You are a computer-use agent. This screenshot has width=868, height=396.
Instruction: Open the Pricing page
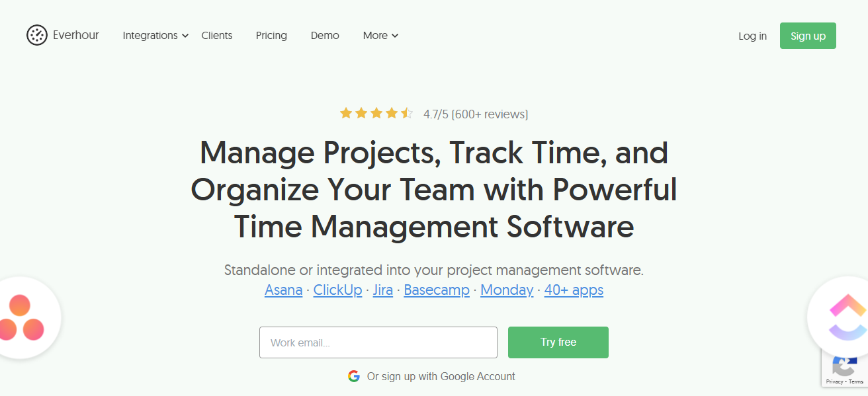[x=271, y=36]
